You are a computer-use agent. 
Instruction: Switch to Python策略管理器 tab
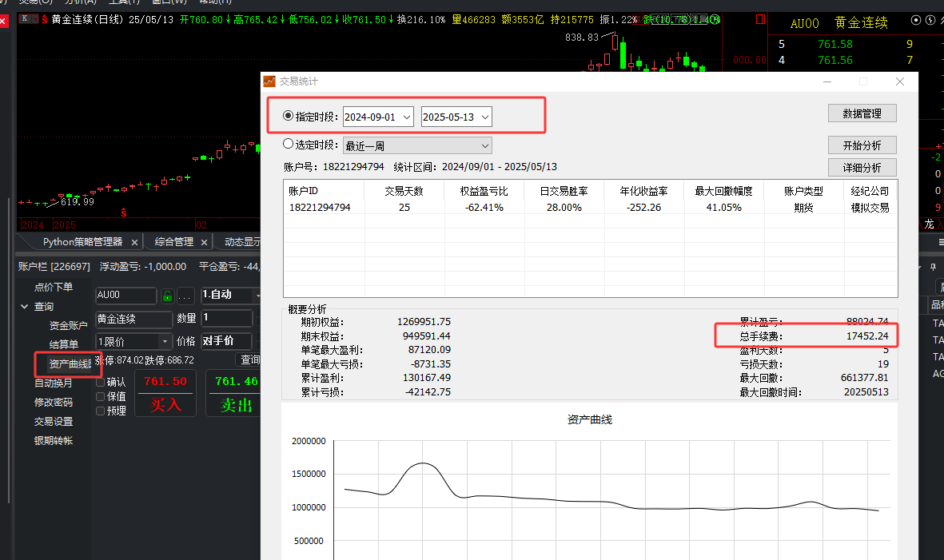[x=82, y=242]
